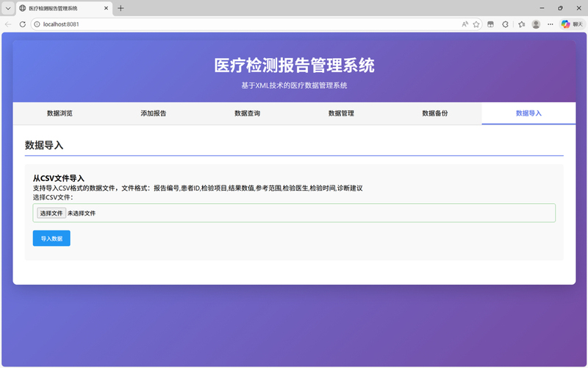Viewport: 588px width, 368px height.
Task: Open the Copilot 聊天 button
Action: coord(570,24)
